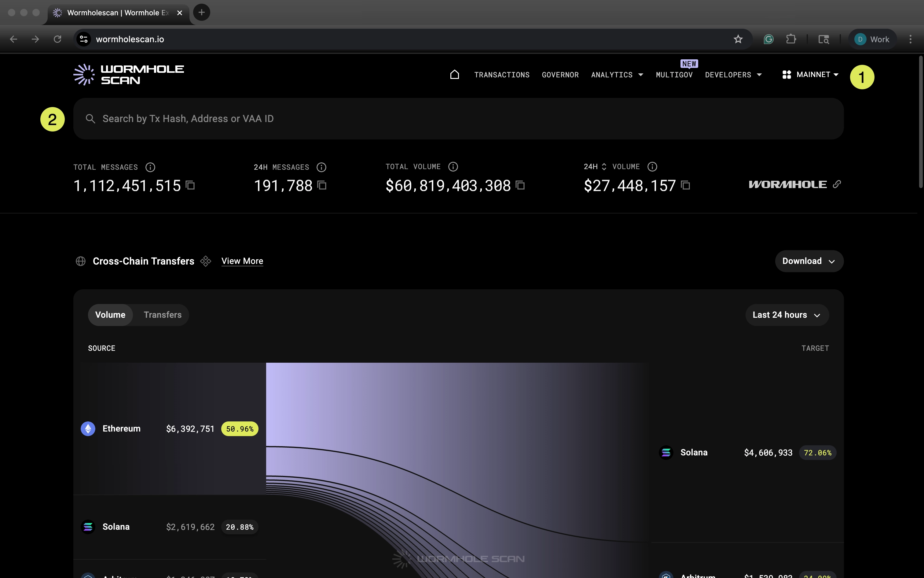Show info for Total Messages
Image resolution: width=924 pixels, height=578 pixels.
tap(150, 167)
